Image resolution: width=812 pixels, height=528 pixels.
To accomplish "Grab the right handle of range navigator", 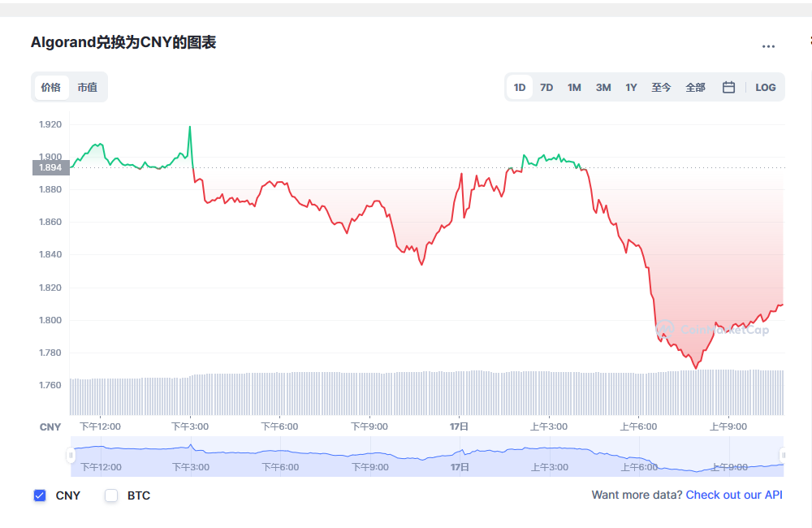I will (784, 456).
